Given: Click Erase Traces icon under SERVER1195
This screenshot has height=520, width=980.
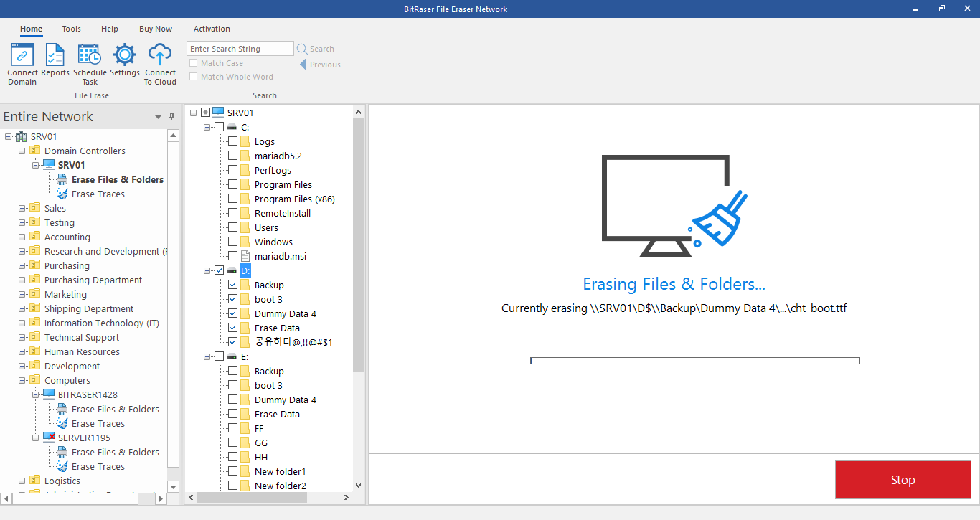Looking at the screenshot, I should (62, 466).
